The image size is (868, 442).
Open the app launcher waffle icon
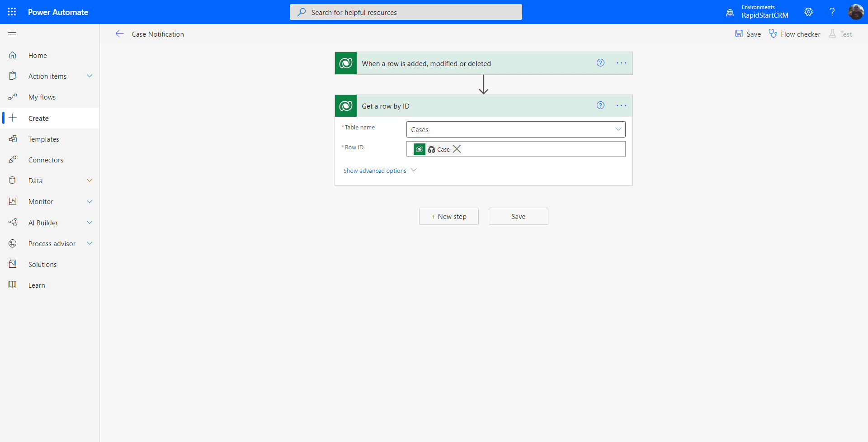pyautogui.click(x=11, y=12)
